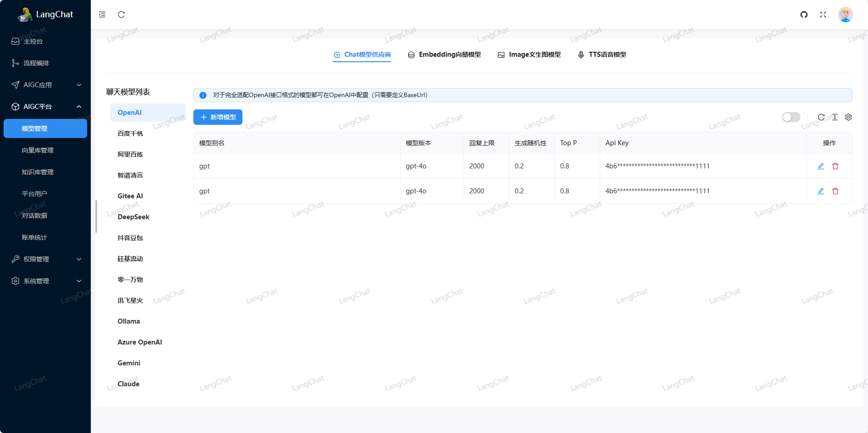Click the Api Key column header
The image size is (868, 433).
703,143
